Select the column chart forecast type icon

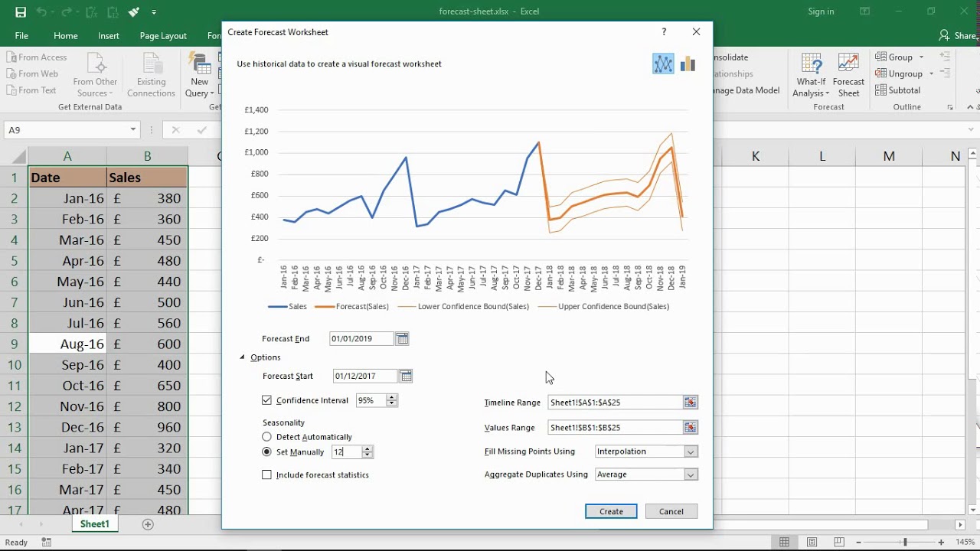point(688,64)
